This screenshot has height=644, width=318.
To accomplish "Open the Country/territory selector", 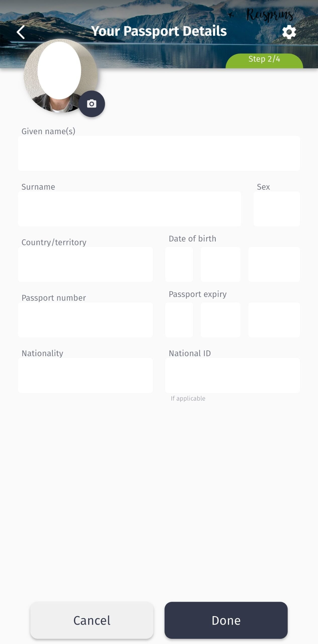I will 85,264.
